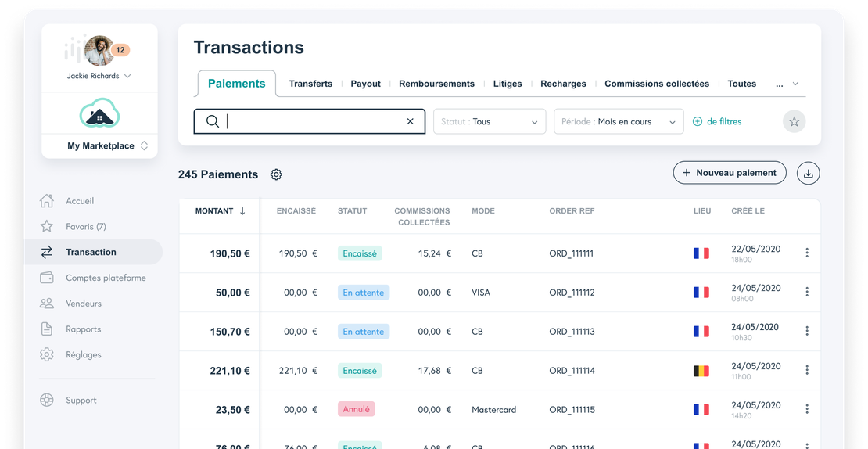Open Réglages settings in sidebar

(x=83, y=354)
